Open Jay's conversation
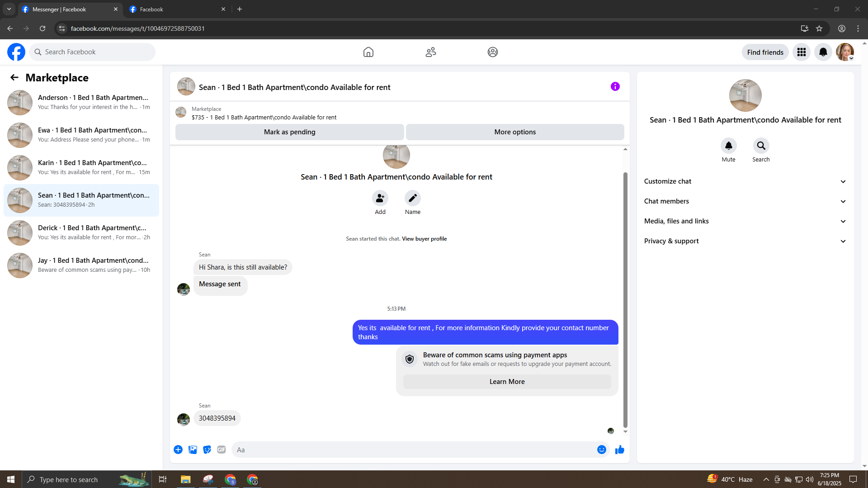This screenshot has height=488, width=868. [x=81, y=265]
